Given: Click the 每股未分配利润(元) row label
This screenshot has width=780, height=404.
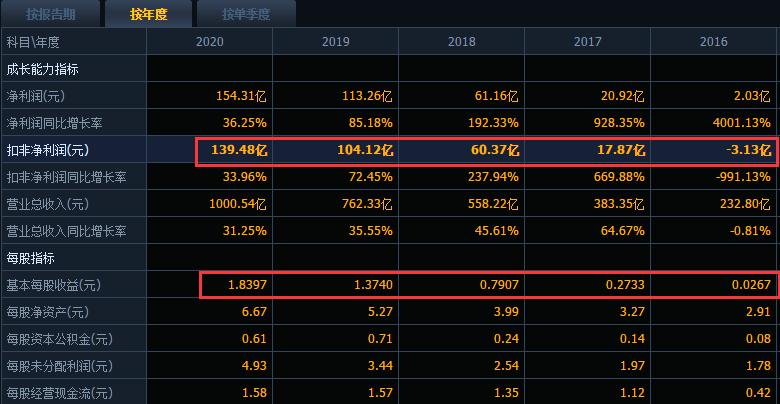Looking at the screenshot, I should [59, 366].
